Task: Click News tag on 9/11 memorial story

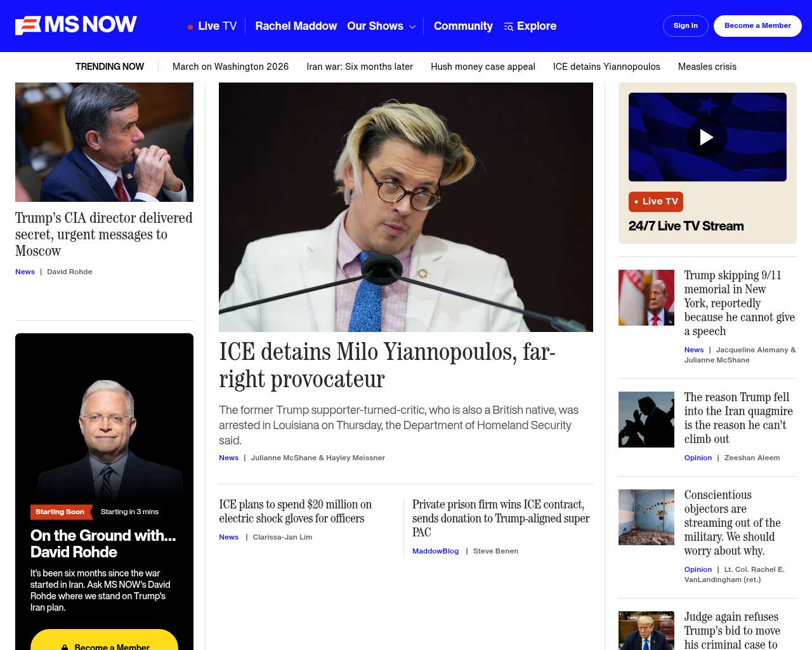Action: (x=694, y=350)
